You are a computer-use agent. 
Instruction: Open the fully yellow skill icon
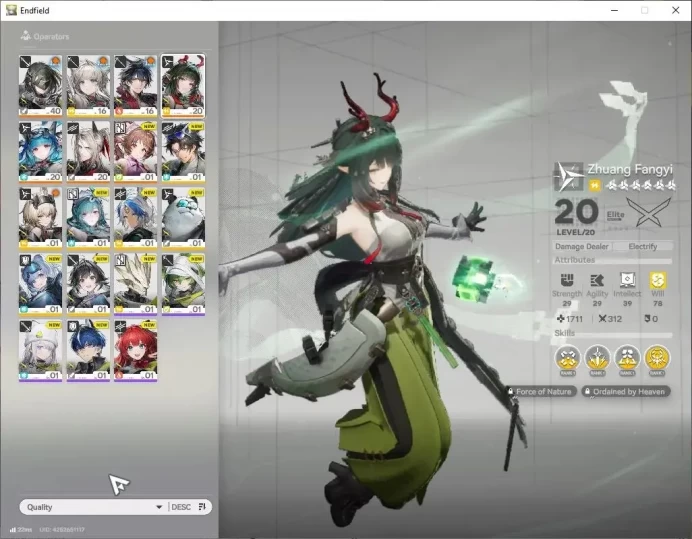pyautogui.click(x=657, y=358)
